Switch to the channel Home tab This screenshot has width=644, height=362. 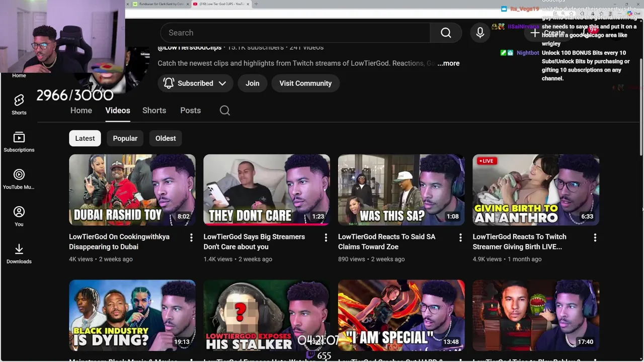81,111
